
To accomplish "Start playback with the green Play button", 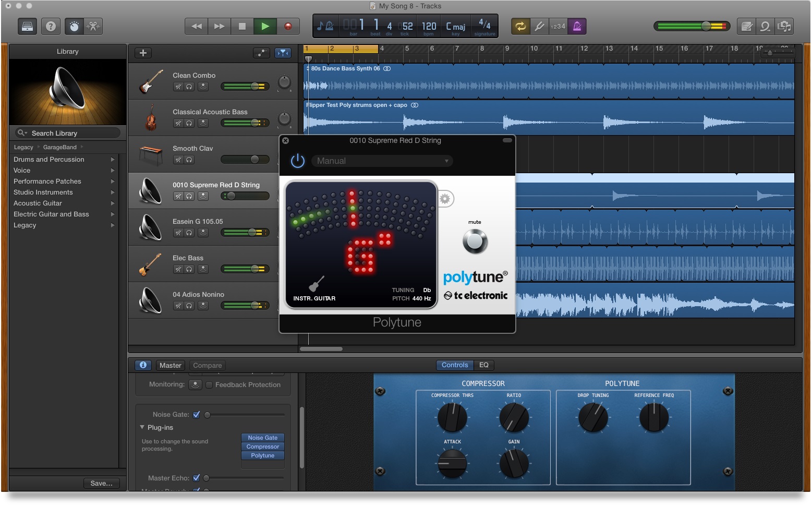I will click(265, 27).
